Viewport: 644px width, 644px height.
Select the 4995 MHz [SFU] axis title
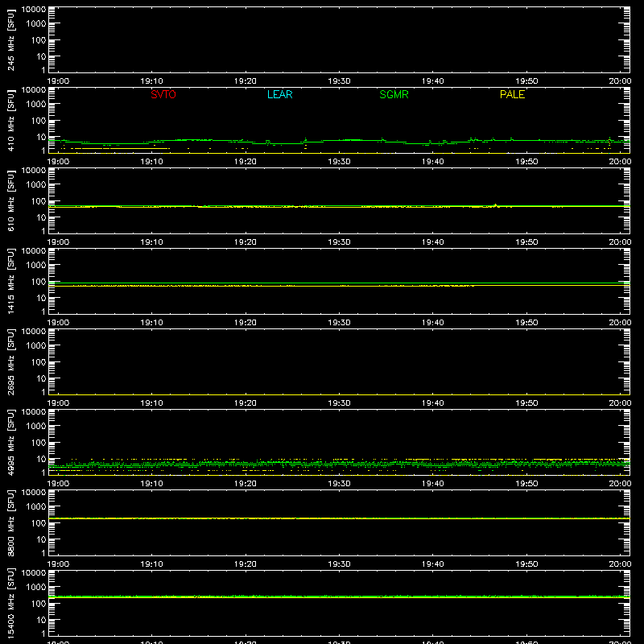[x=11, y=442]
